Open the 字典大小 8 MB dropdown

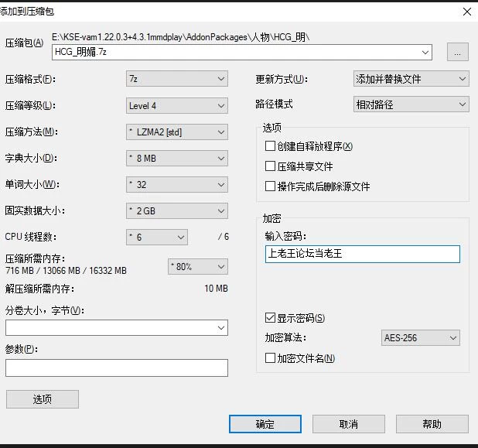click(x=177, y=159)
